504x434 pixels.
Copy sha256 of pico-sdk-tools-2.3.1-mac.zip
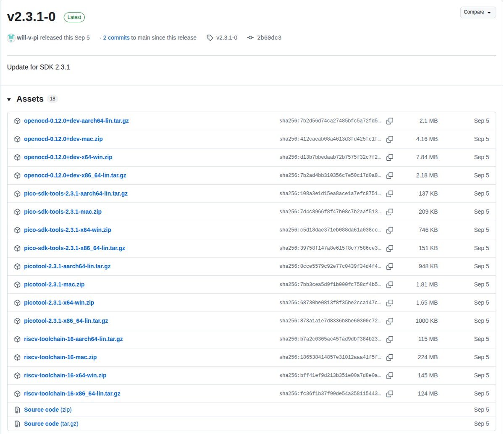[390, 212]
